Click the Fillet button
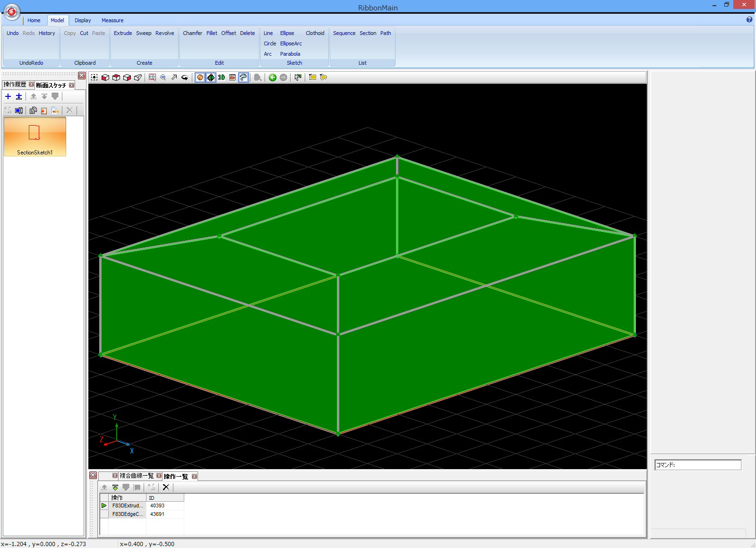The height and width of the screenshot is (548, 756). (212, 33)
